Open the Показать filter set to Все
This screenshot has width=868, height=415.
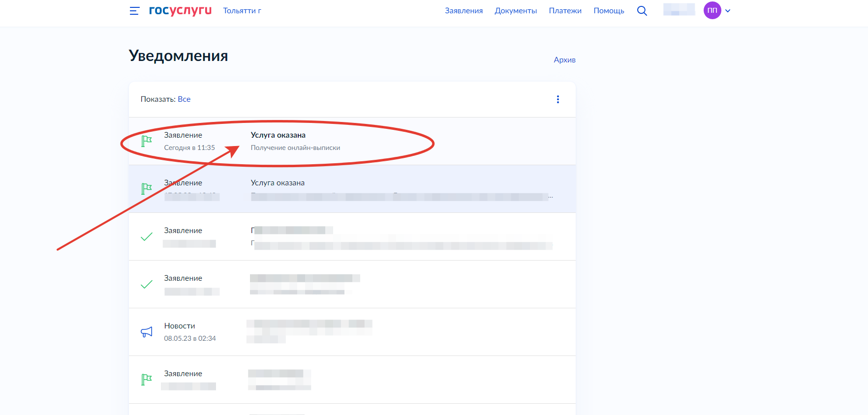click(x=184, y=99)
